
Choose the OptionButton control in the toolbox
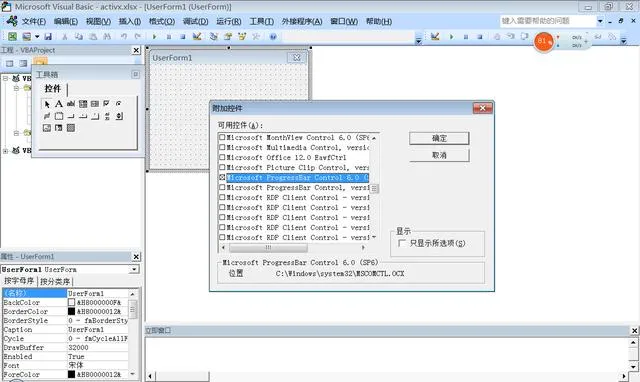click(x=119, y=104)
